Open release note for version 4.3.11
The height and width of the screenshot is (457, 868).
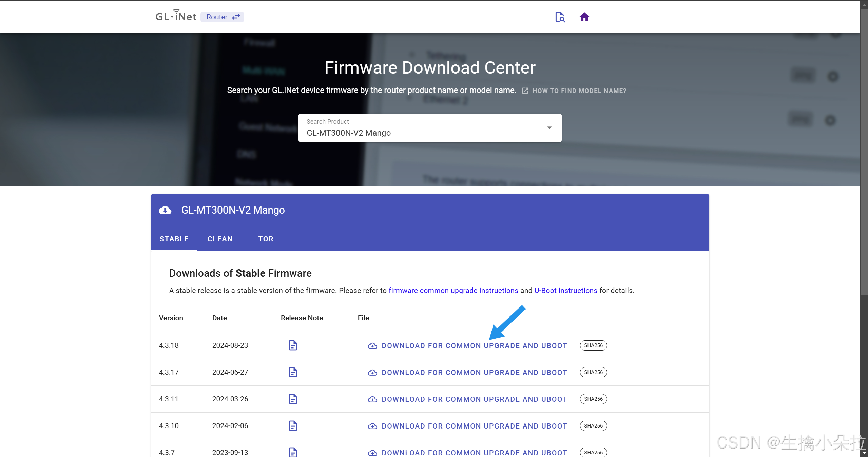(293, 399)
